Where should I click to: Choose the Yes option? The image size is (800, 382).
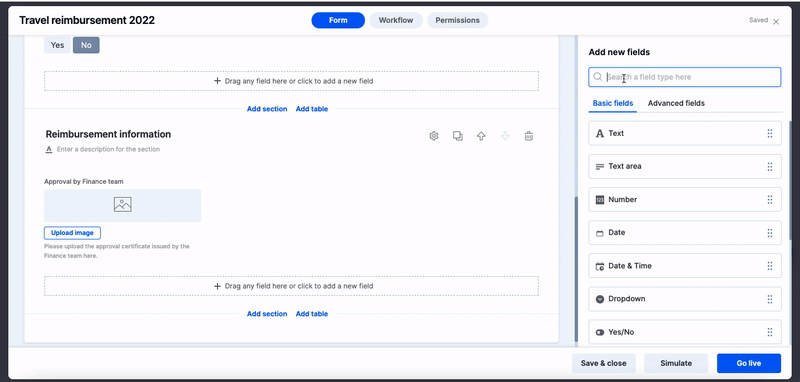(x=57, y=45)
